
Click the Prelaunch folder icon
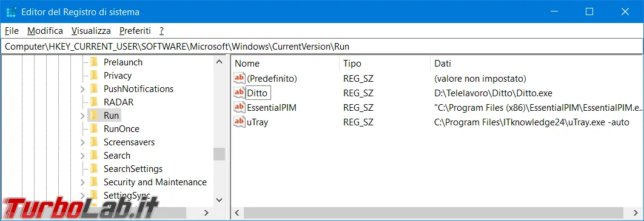pyautogui.click(x=95, y=62)
